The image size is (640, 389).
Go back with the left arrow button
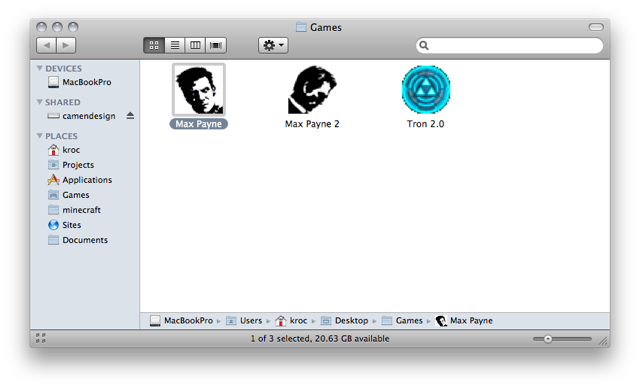tap(47, 45)
